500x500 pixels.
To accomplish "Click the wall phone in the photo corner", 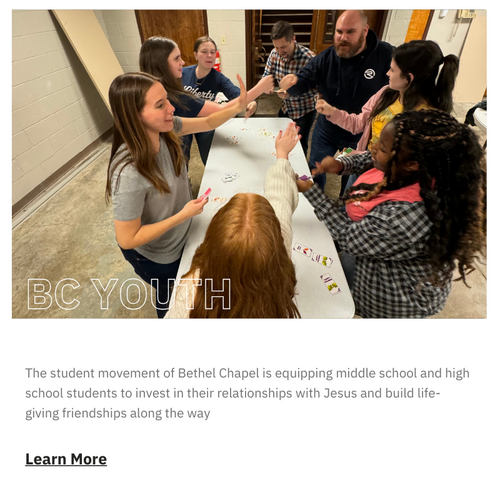I will (466, 14).
